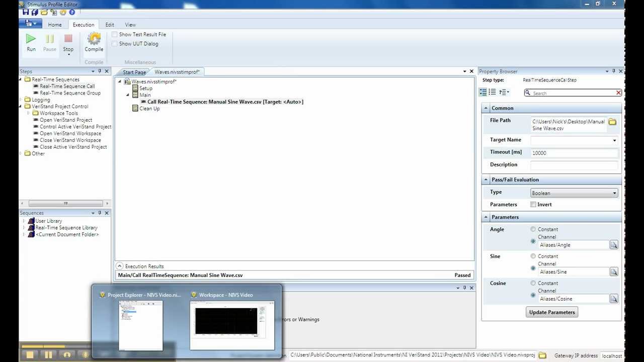Click the gear icon in quick access toolbar
The image size is (644, 362).
click(63, 12)
